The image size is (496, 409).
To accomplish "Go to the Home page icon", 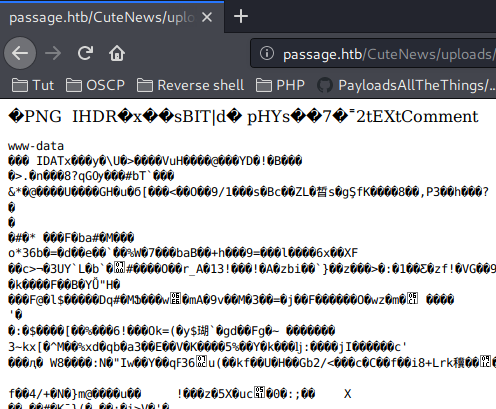I will 117,53.
